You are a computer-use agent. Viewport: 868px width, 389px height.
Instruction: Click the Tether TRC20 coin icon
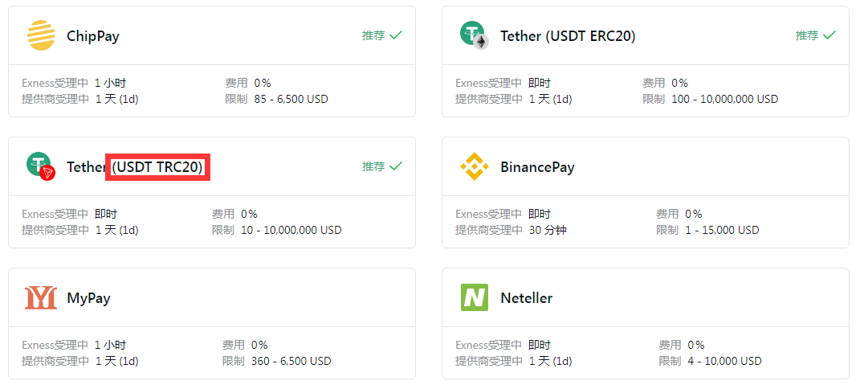41,167
